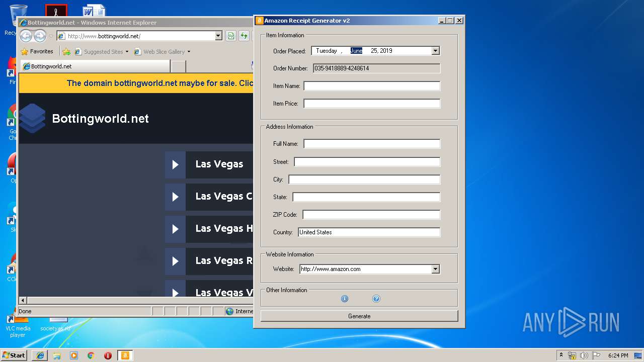Open Windows Explorer folder from the taskbar
644x362 pixels.
(57, 355)
